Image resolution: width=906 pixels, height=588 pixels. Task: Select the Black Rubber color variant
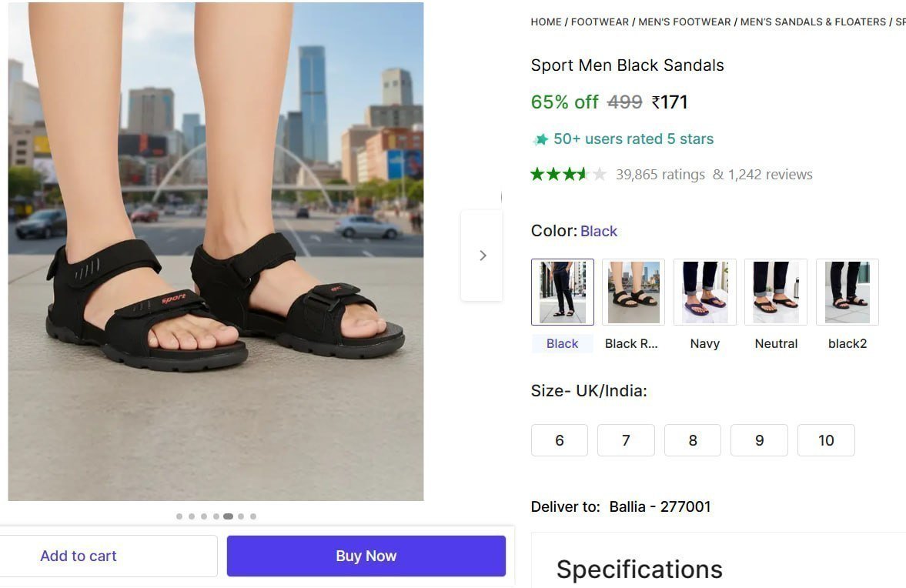pyautogui.click(x=633, y=292)
